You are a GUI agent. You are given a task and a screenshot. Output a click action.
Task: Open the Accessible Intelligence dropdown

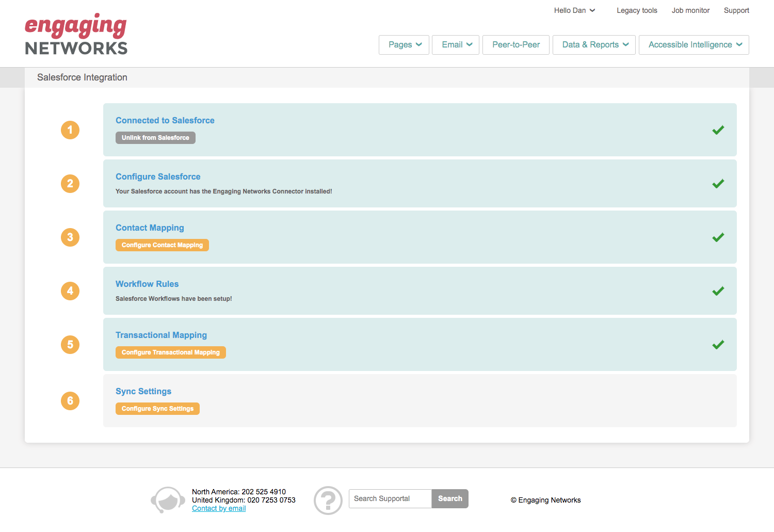coord(694,45)
